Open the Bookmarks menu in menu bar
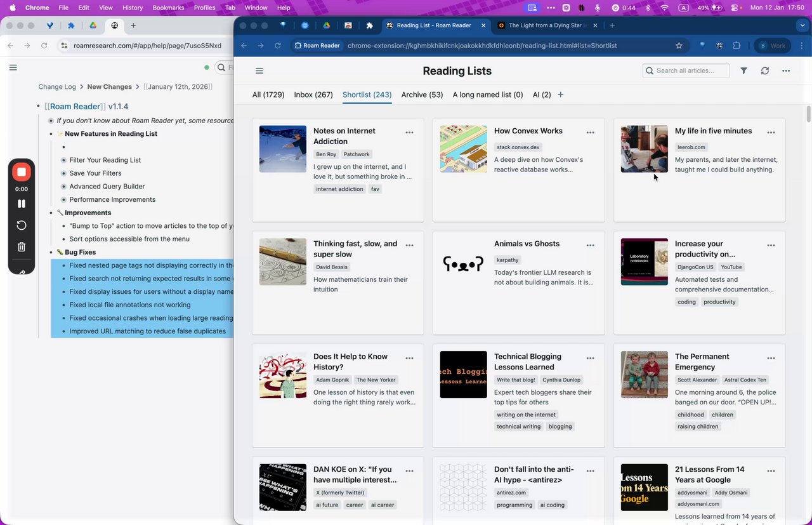 coord(168,8)
